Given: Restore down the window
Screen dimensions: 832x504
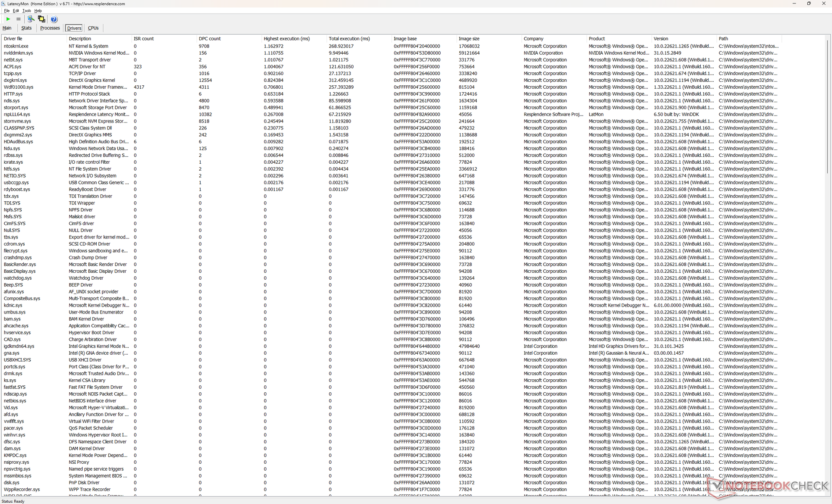Looking at the screenshot, I should point(809,3).
